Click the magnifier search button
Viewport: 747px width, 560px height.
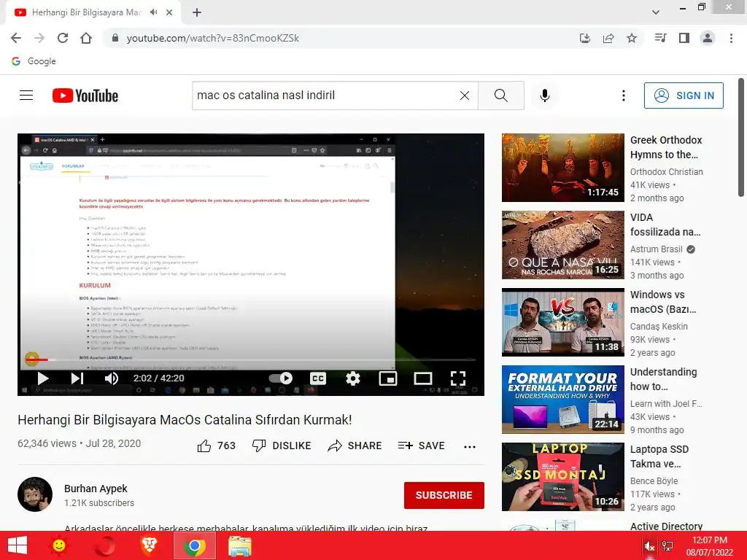500,96
